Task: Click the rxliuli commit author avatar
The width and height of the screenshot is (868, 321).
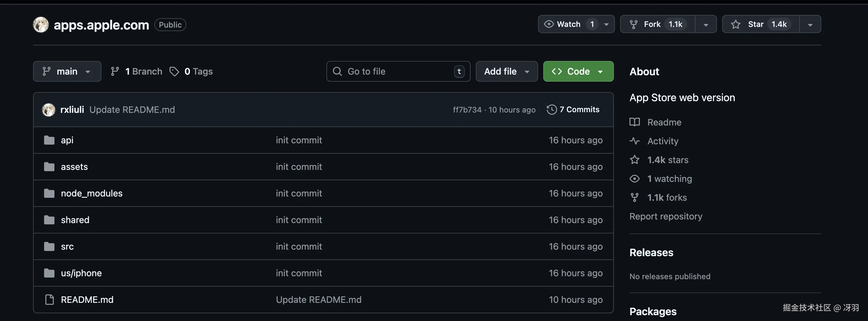Action: click(49, 110)
